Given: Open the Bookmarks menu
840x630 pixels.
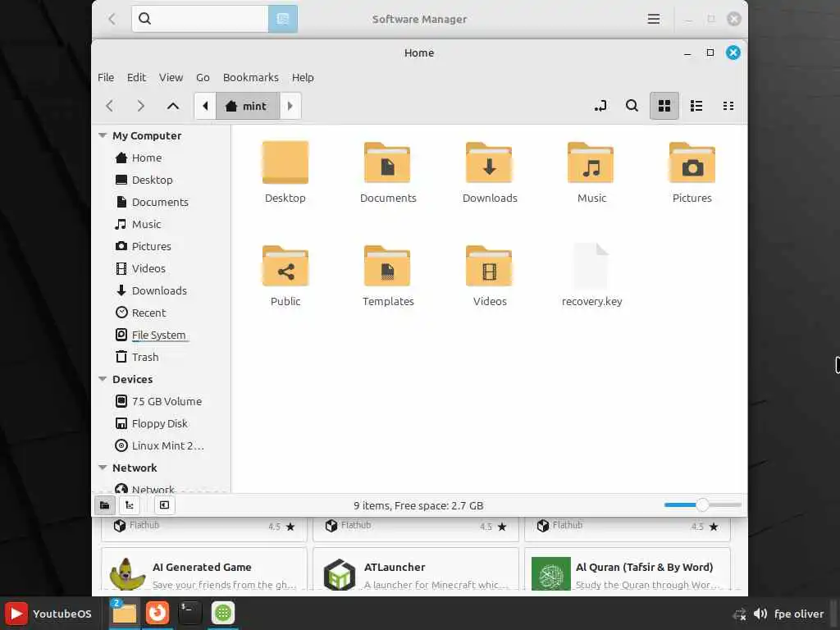Looking at the screenshot, I should [251, 77].
